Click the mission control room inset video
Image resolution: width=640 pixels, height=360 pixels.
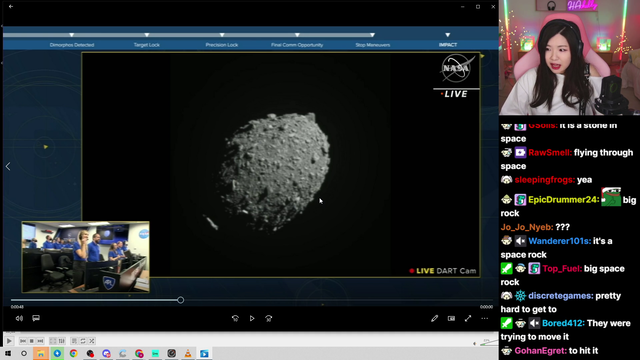point(85,257)
